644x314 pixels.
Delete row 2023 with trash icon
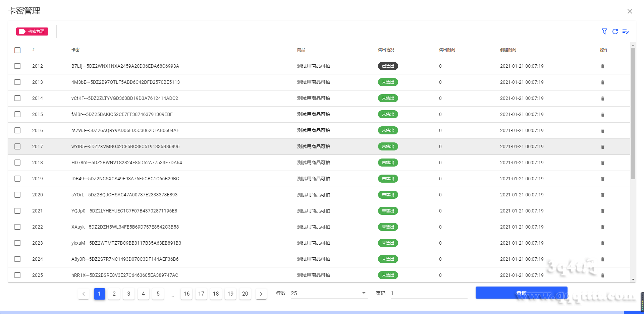coord(602,243)
